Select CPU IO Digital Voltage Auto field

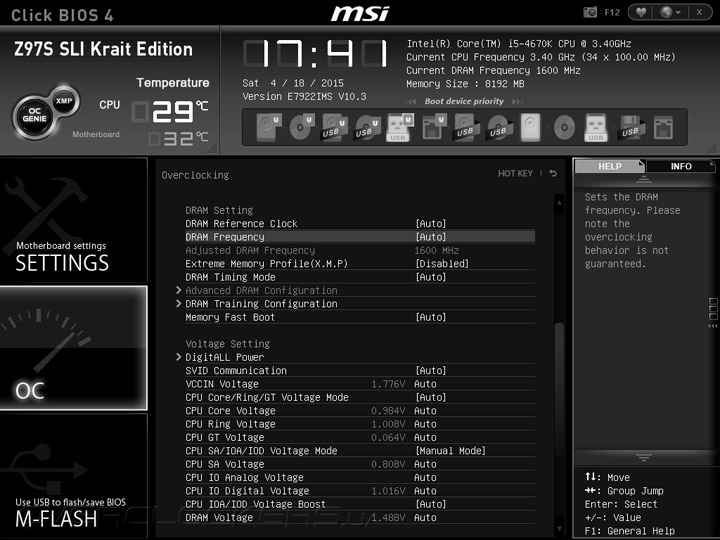[425, 491]
